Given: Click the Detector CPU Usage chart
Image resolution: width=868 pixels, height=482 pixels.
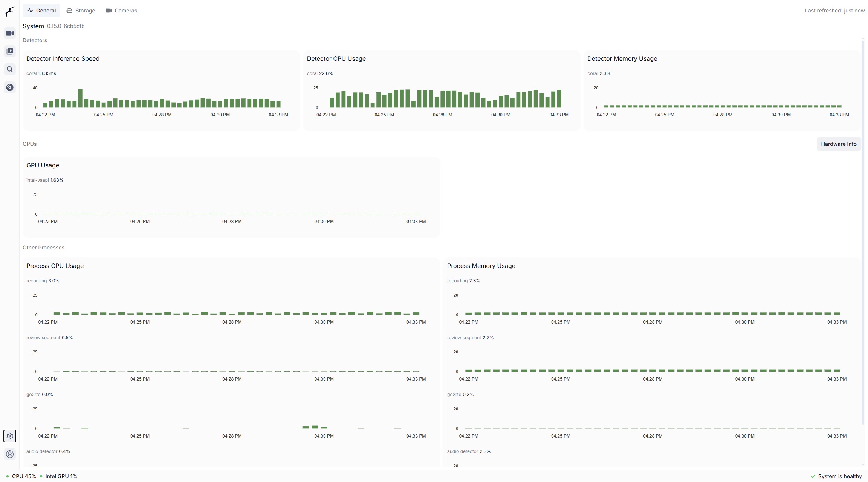Looking at the screenshot, I should (445, 98).
